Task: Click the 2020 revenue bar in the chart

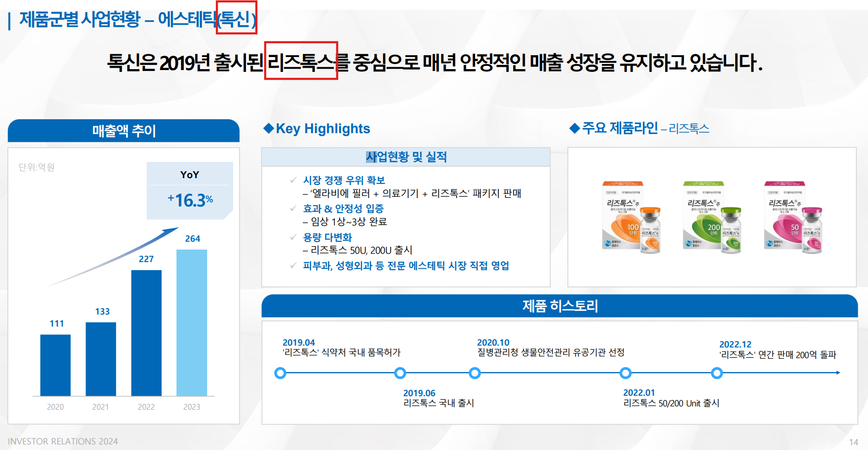Action: pos(55,365)
